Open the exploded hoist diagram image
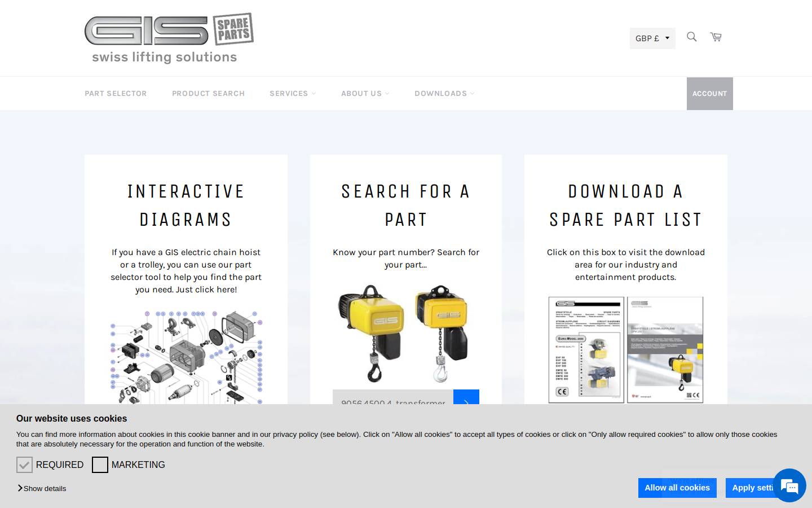This screenshot has width=812, height=508. (x=186, y=357)
